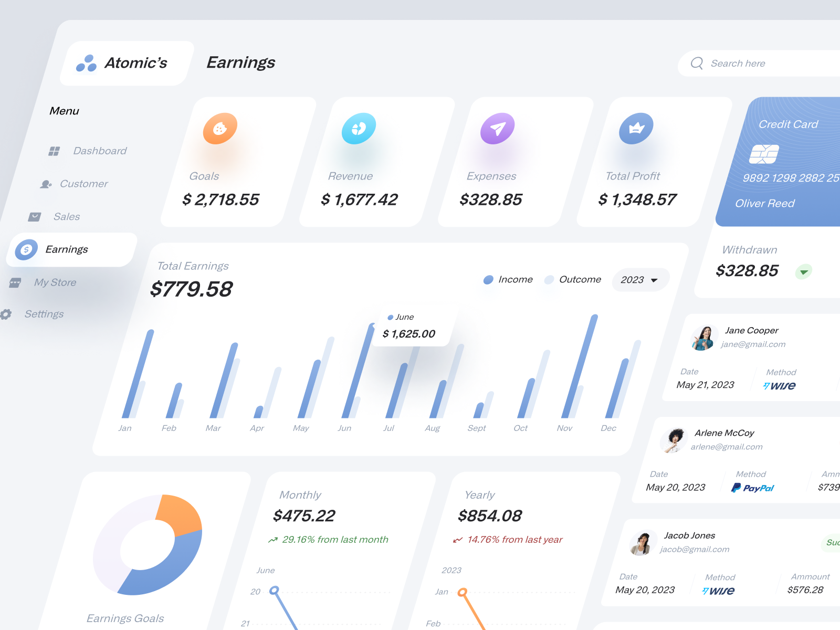Click the blue Revenue chart icon

(359, 128)
